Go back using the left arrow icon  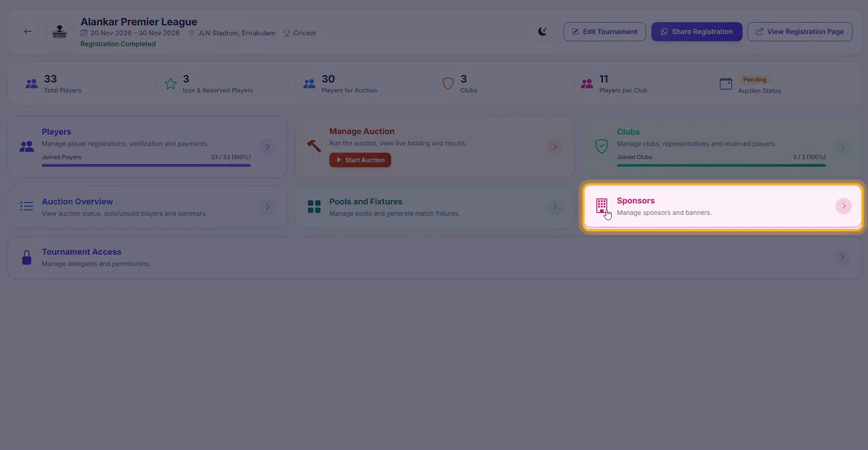point(28,32)
